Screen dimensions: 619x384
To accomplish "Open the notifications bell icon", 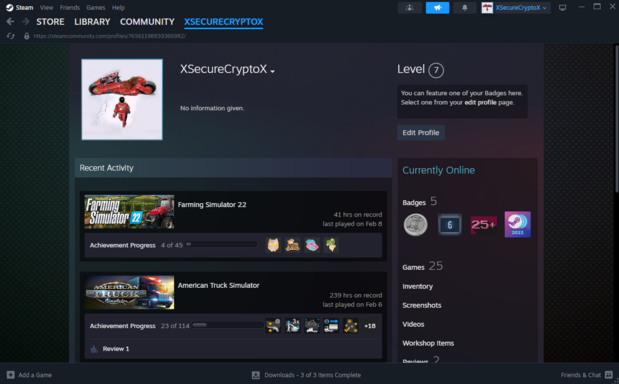I will 464,7.
